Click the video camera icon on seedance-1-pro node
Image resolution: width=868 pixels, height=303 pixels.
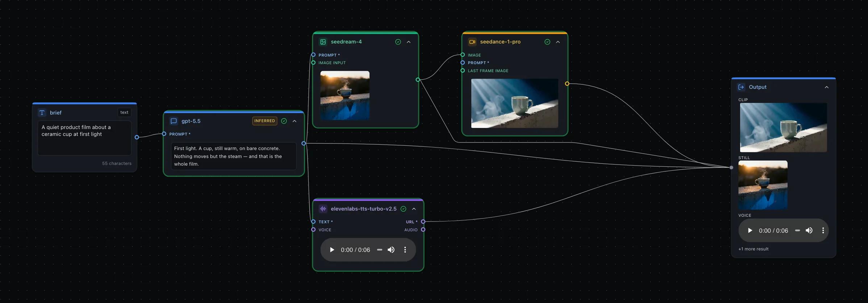pos(472,42)
